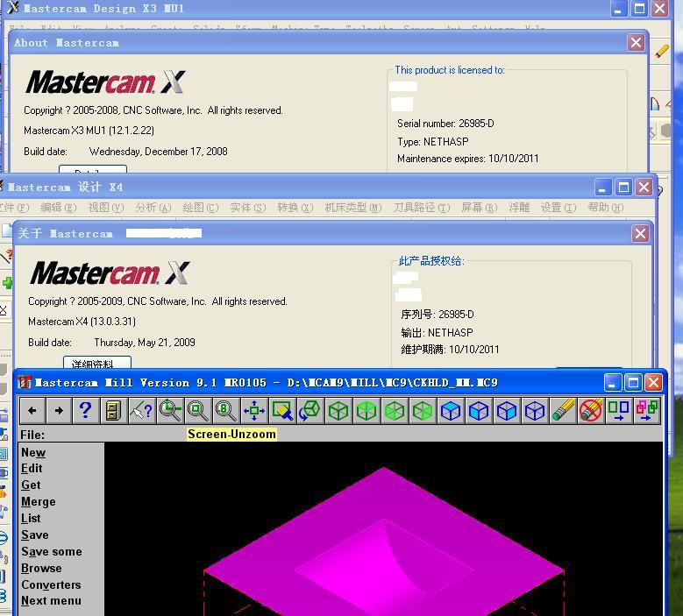Open 编辑(E) menu in X4 window
This screenshot has width=683, height=616.
[x=59, y=208]
